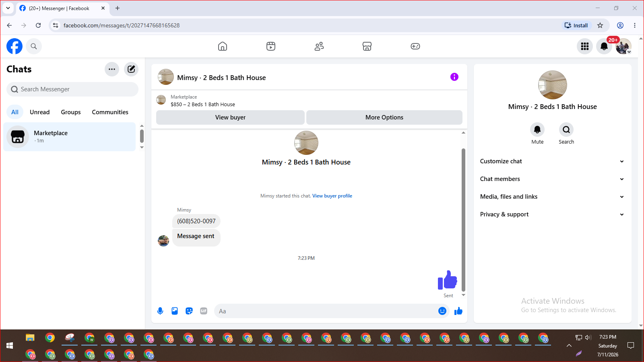Screen dimensions: 644x362
Task: Record a voice clip with microphone icon
Action: (160, 311)
